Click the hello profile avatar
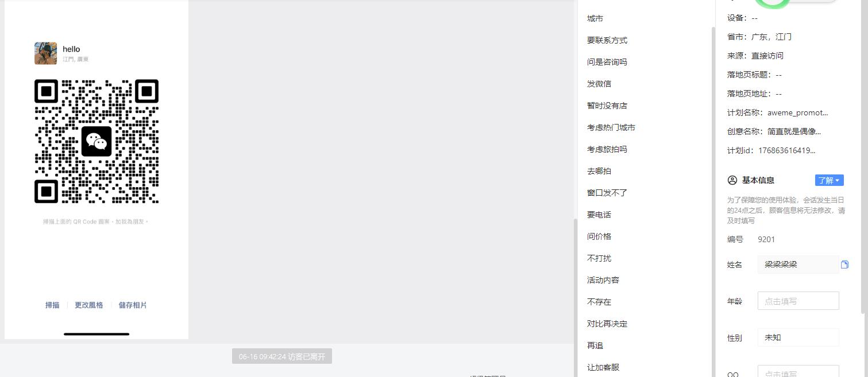This screenshot has width=868, height=377. [45, 53]
